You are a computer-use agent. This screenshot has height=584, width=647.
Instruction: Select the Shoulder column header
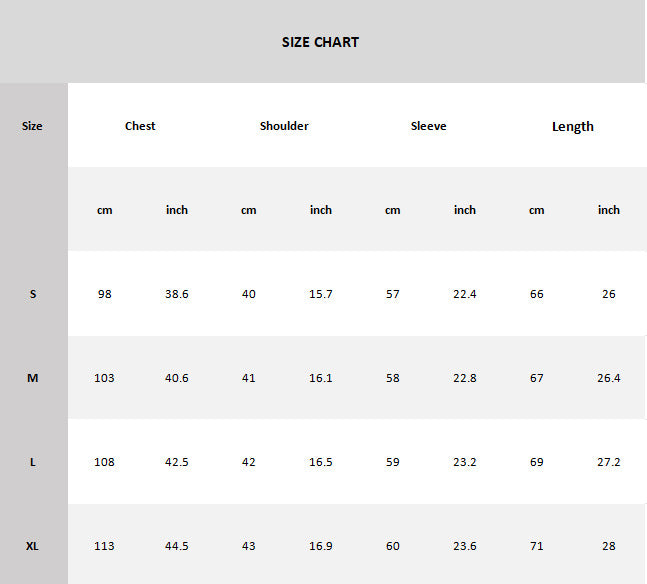[284, 126]
